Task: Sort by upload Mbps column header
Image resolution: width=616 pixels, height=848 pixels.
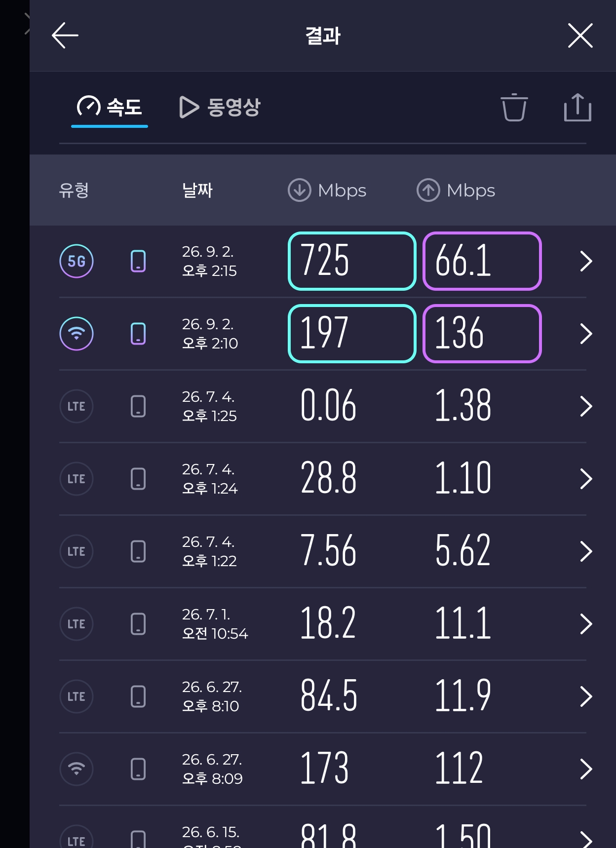Action: pos(456,191)
